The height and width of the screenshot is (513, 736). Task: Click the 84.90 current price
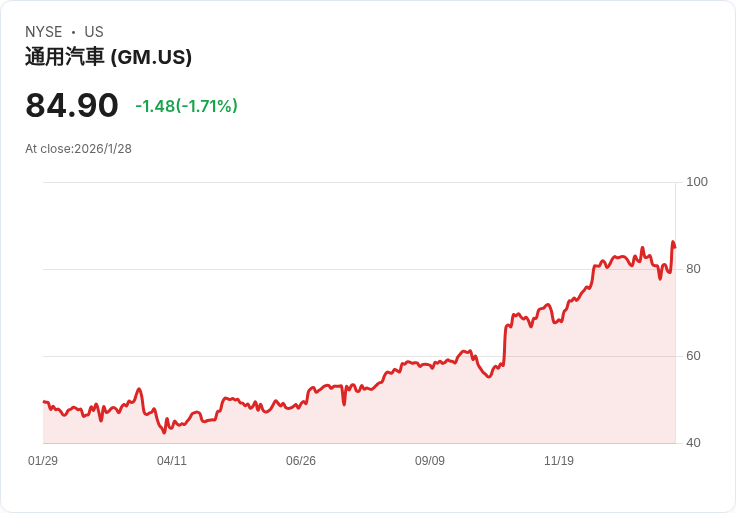(72, 105)
